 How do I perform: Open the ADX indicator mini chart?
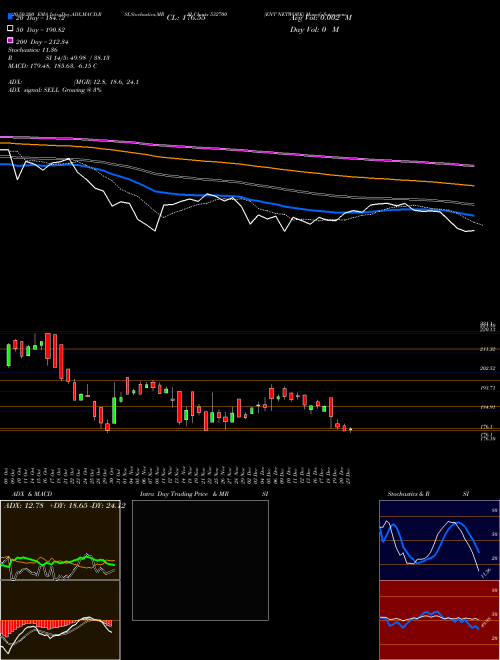pos(60,540)
